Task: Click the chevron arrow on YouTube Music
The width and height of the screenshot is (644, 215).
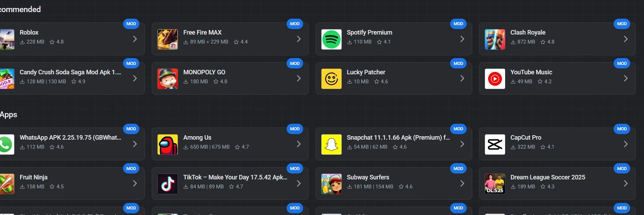Action: pos(626,78)
